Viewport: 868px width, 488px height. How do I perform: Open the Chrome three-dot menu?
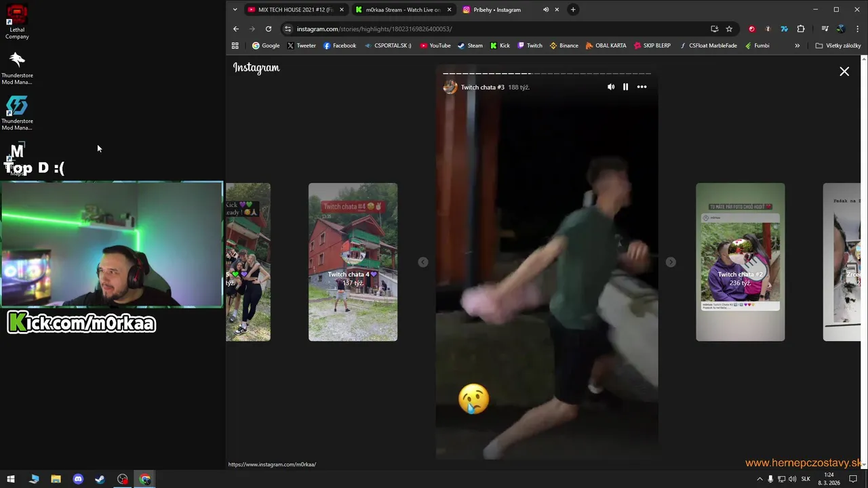[x=857, y=28]
